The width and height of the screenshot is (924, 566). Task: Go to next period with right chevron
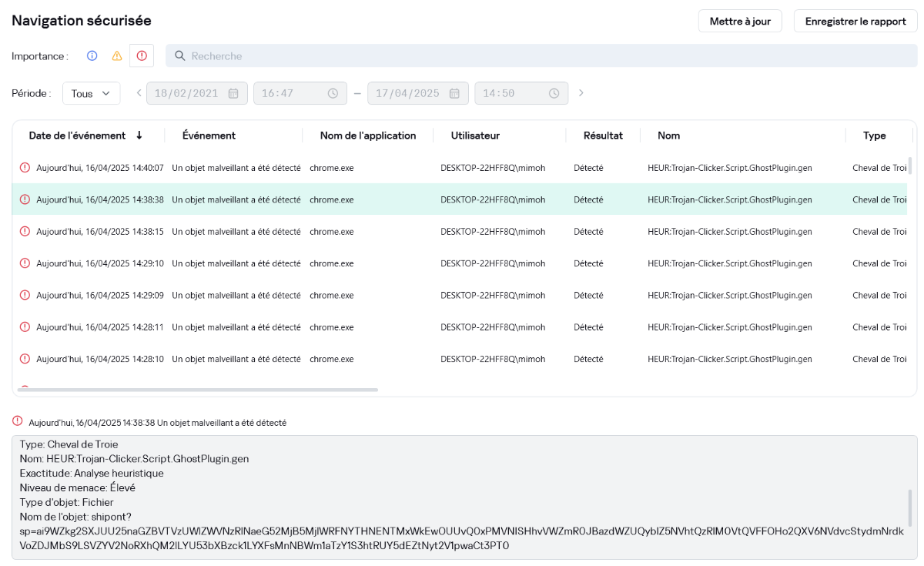(581, 93)
